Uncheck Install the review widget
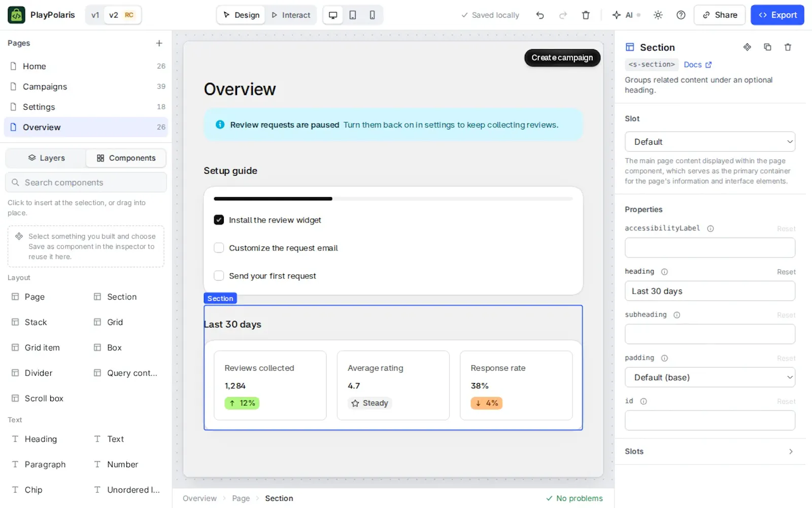Image resolution: width=812 pixels, height=508 pixels. tap(219, 220)
